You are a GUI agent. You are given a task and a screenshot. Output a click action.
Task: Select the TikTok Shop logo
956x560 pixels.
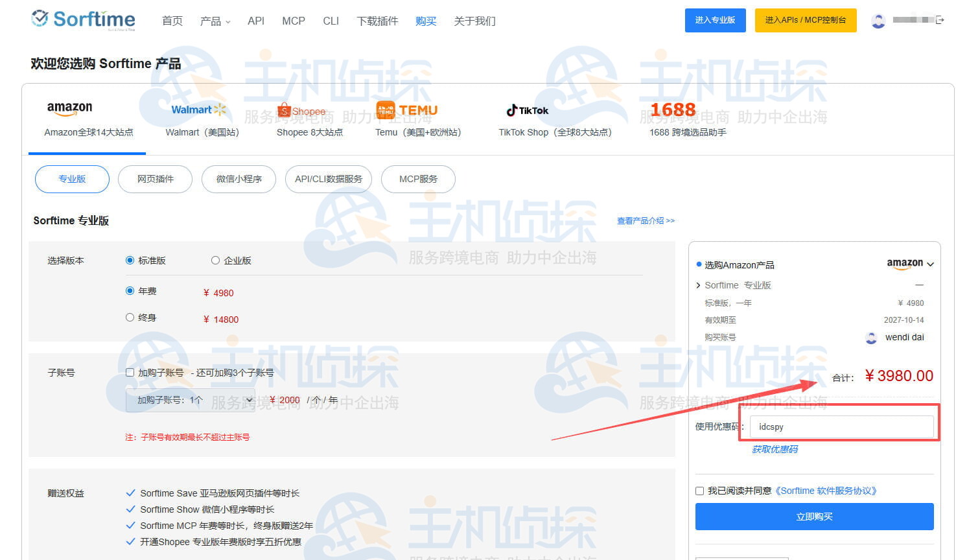click(x=528, y=110)
